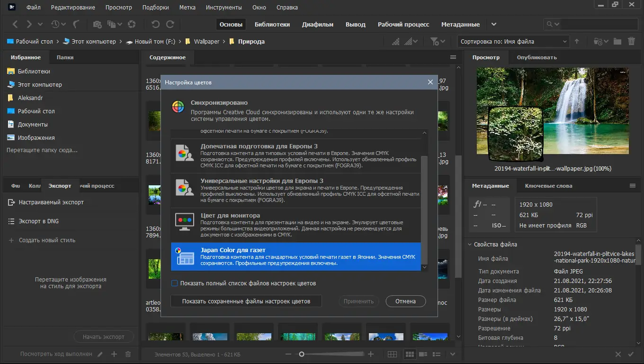
Task: Rotate image counterclockwise using toolbar icon
Action: tap(155, 24)
